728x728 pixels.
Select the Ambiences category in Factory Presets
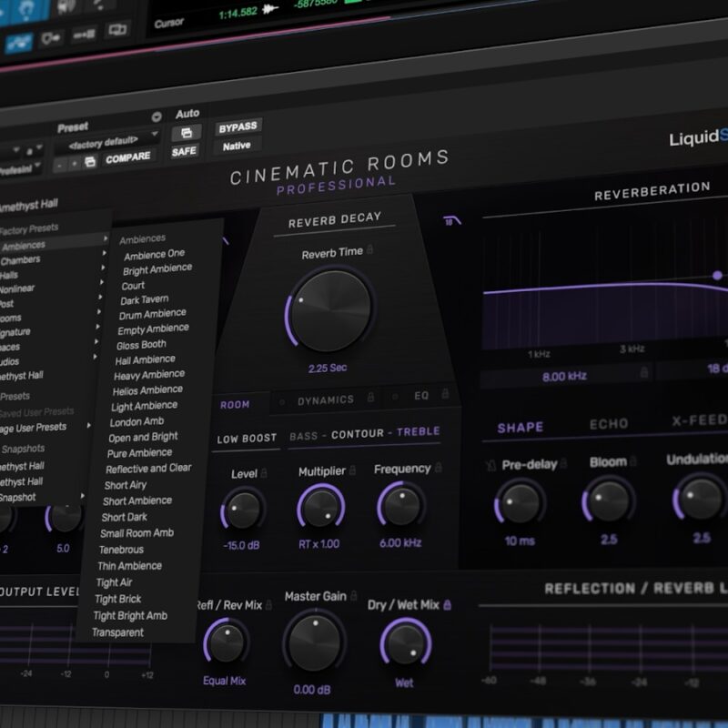point(55,243)
